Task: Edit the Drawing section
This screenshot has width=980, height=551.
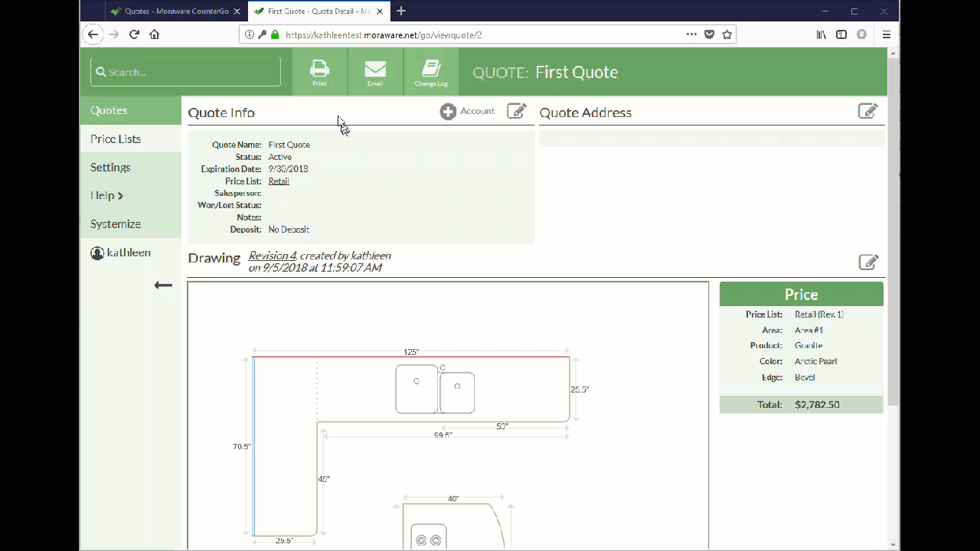Action: 868,262
